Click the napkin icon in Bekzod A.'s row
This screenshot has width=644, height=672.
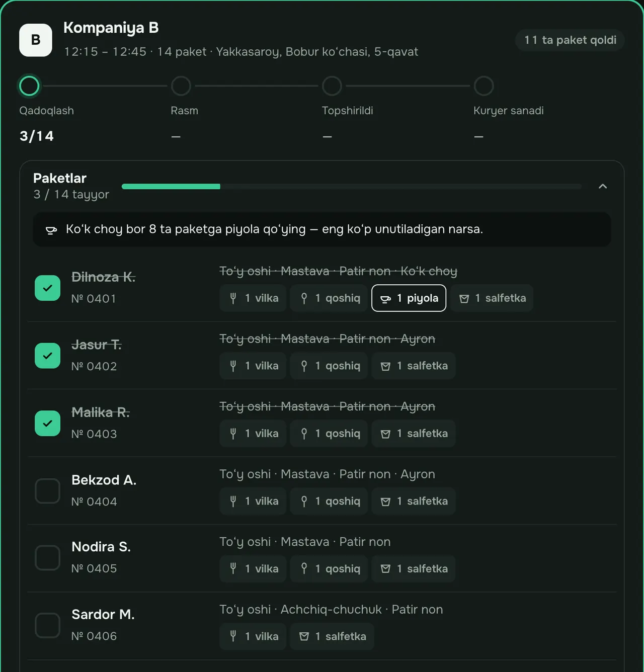click(385, 501)
